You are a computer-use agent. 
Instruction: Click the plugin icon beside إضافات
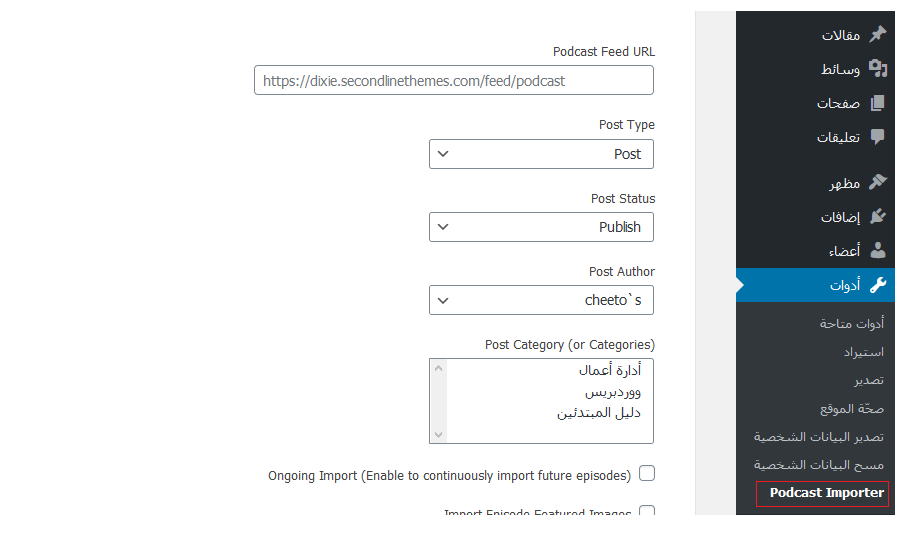click(x=877, y=217)
